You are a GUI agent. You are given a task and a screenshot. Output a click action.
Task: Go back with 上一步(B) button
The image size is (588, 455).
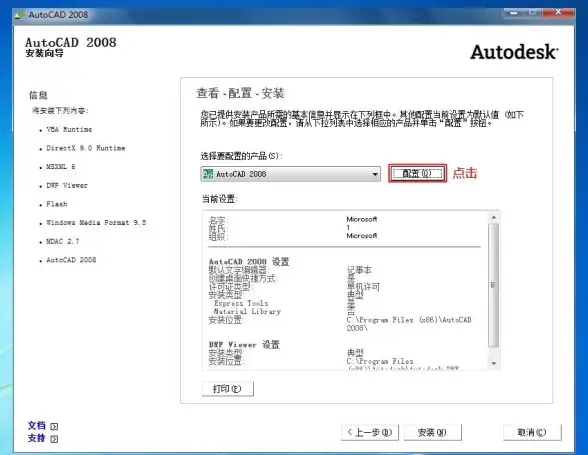click(369, 432)
